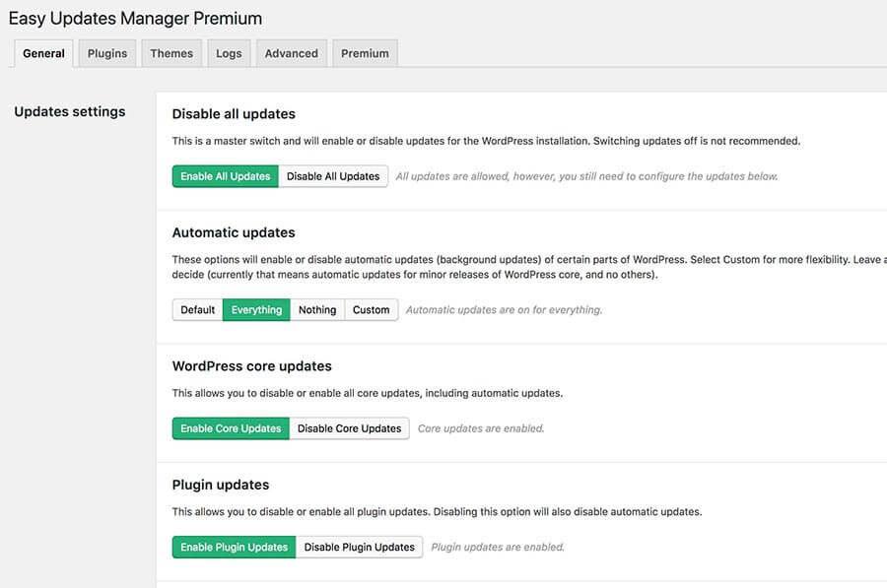Open the Themes tab
The image size is (887, 588).
[x=171, y=53]
